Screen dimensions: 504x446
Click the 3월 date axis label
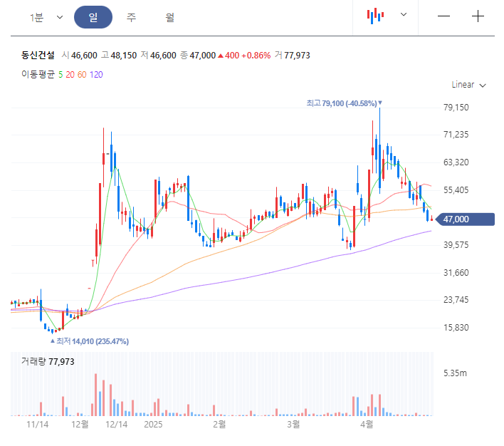tap(293, 424)
